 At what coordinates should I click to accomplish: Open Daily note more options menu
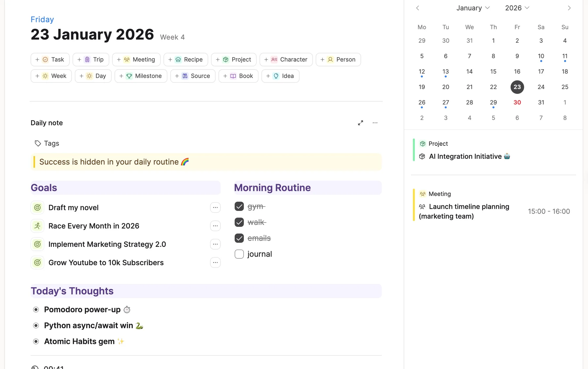click(x=375, y=123)
